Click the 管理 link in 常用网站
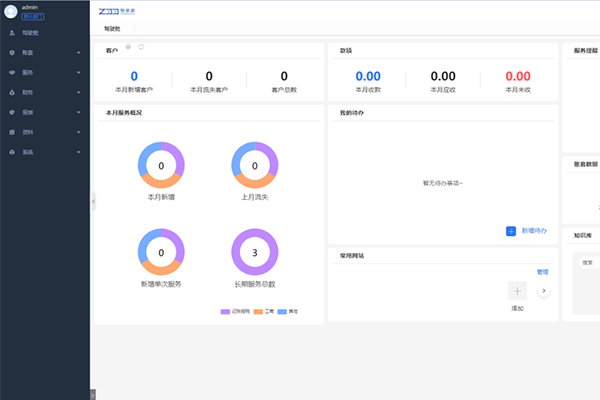 pos(542,271)
